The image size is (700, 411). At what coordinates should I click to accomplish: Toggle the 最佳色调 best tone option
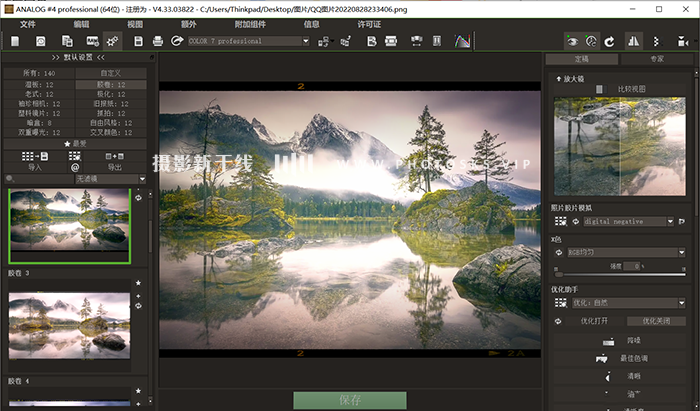click(x=620, y=358)
